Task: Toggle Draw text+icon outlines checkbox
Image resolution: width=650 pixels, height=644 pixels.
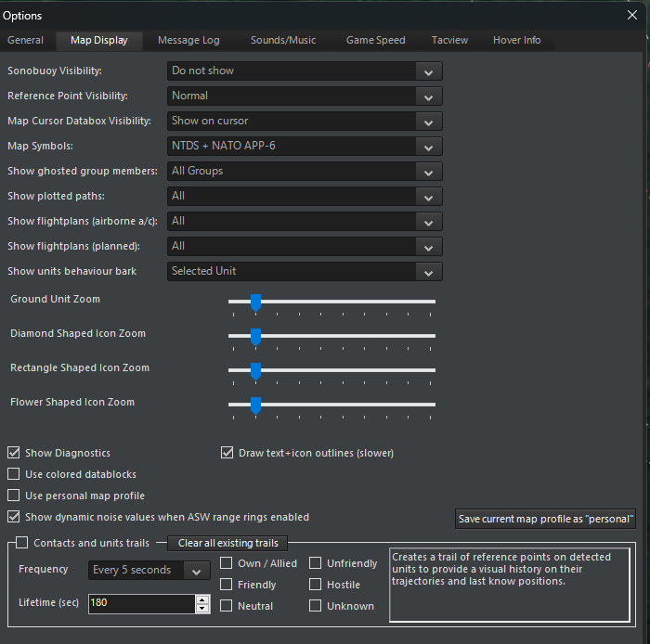Action: click(227, 452)
